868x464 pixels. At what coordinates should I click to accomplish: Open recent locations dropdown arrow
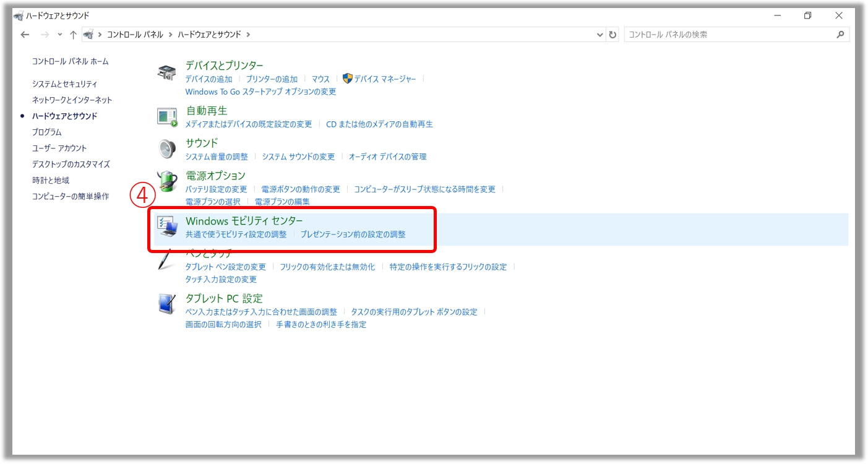pyautogui.click(x=60, y=35)
